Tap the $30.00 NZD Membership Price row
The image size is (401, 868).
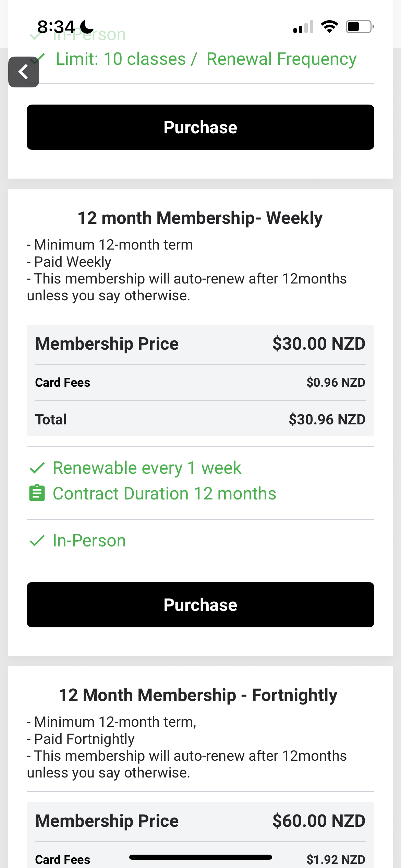click(200, 344)
